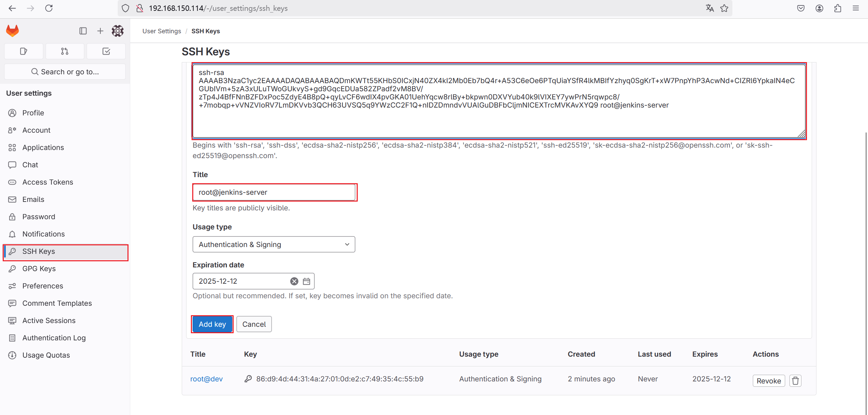Delete the root@dev key trash icon
868x415 pixels.
click(795, 381)
